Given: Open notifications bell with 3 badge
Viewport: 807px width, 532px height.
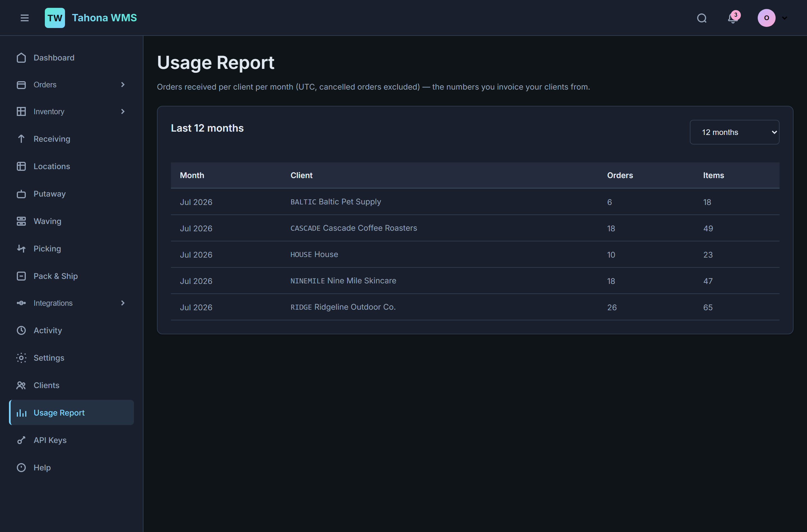Looking at the screenshot, I should 733,17.
